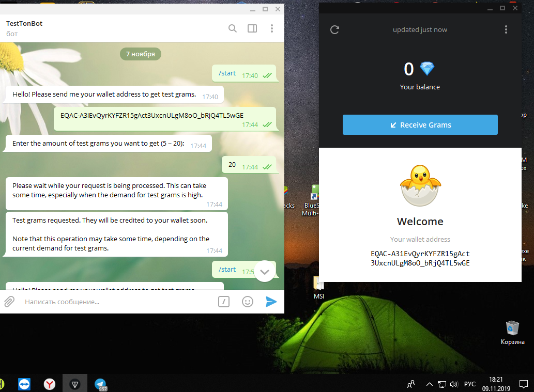The width and height of the screenshot is (534, 392).
Task: Open the wallet three-dots menu
Action: tap(506, 29)
